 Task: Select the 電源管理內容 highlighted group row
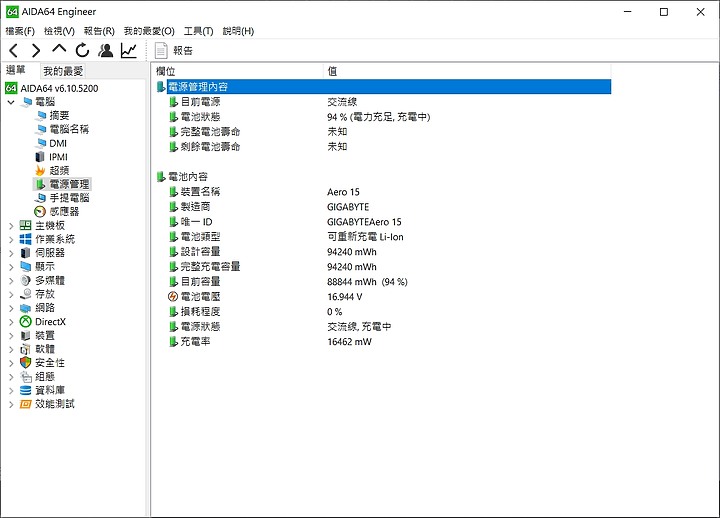tap(383, 86)
